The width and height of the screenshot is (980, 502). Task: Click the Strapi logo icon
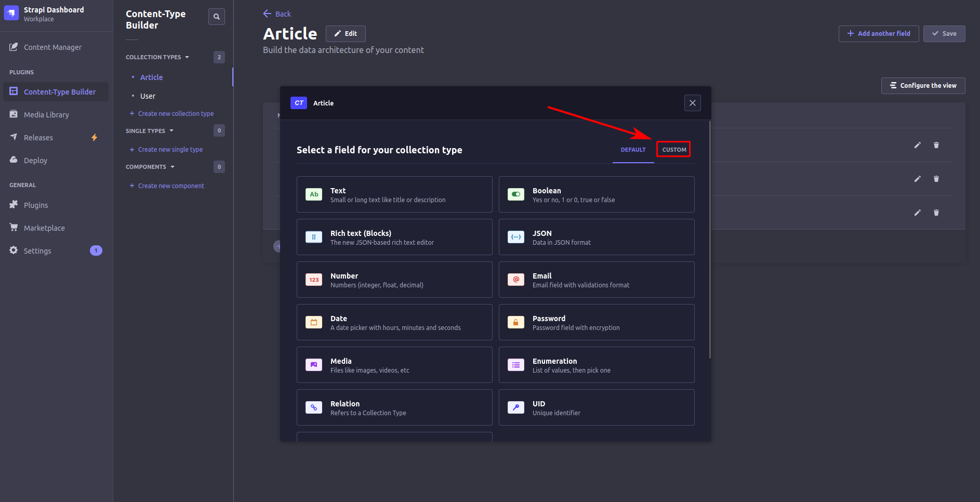pos(11,14)
